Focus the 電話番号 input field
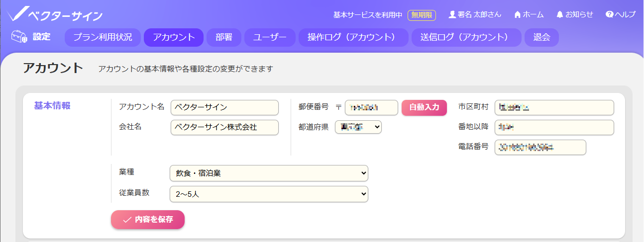This screenshot has width=644, height=242. coord(540,147)
